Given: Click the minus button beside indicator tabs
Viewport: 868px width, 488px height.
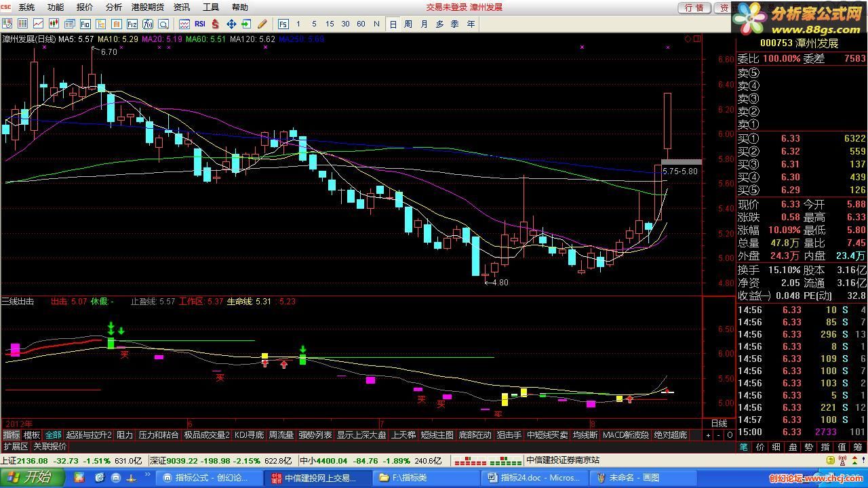Looking at the screenshot, I should click(719, 435).
